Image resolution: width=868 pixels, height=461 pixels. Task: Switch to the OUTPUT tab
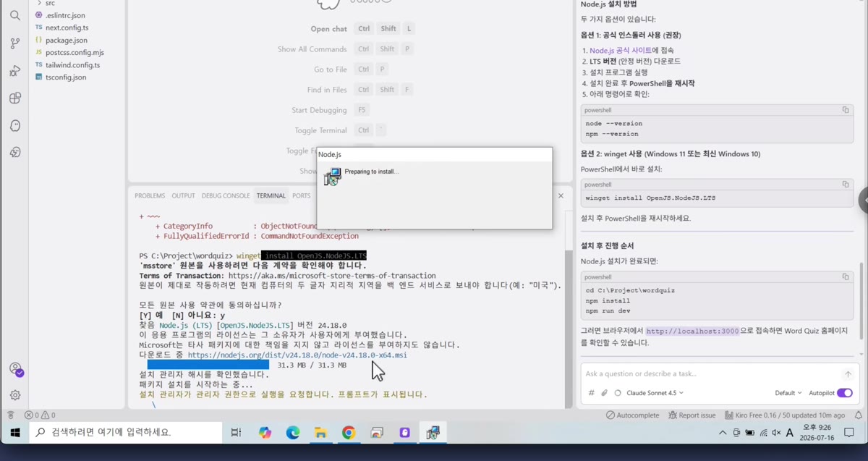183,195
